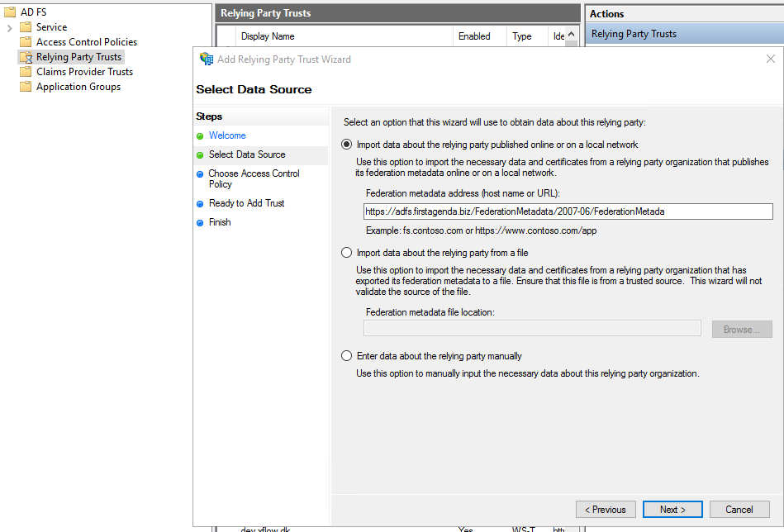Image resolution: width=784 pixels, height=532 pixels.
Task: Select enter data manually radio option
Action: 346,356
